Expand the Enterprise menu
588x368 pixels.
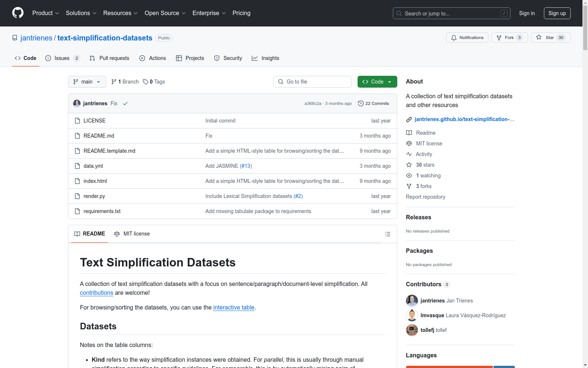209,13
